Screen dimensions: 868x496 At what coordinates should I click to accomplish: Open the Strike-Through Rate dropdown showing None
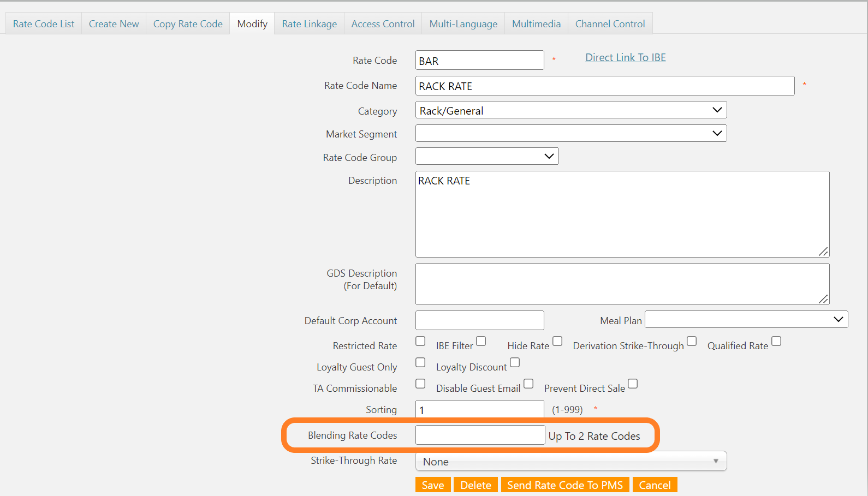pyautogui.click(x=571, y=461)
